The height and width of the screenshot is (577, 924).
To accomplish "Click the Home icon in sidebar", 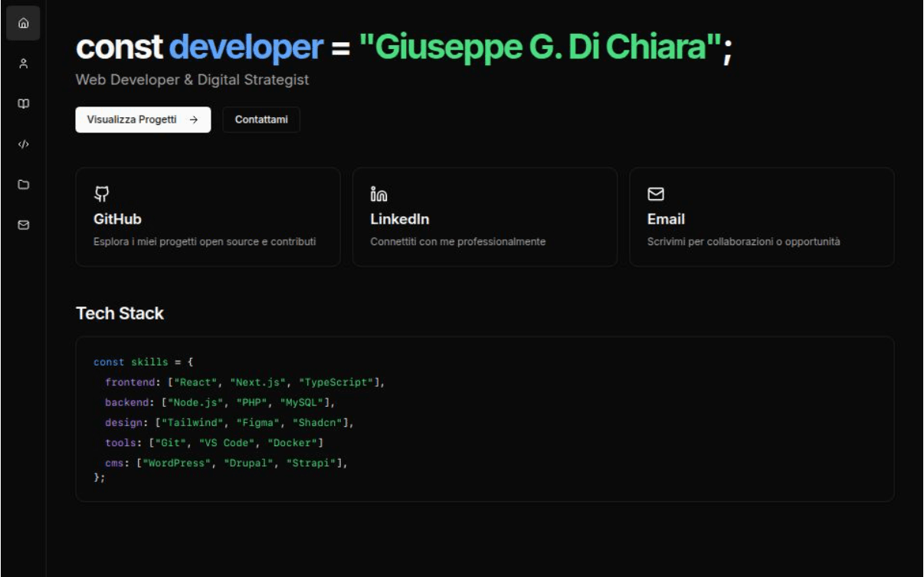I will pyautogui.click(x=23, y=23).
